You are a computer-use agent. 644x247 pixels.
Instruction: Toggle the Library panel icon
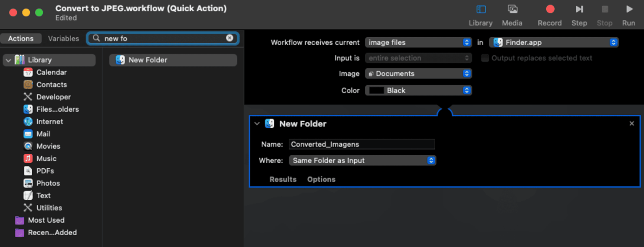[480, 10]
